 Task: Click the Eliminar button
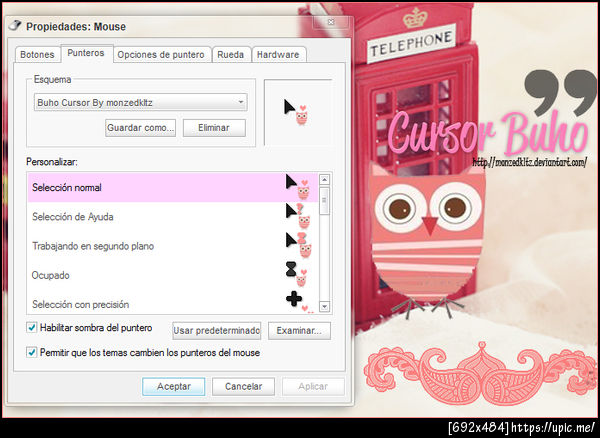[x=214, y=128]
